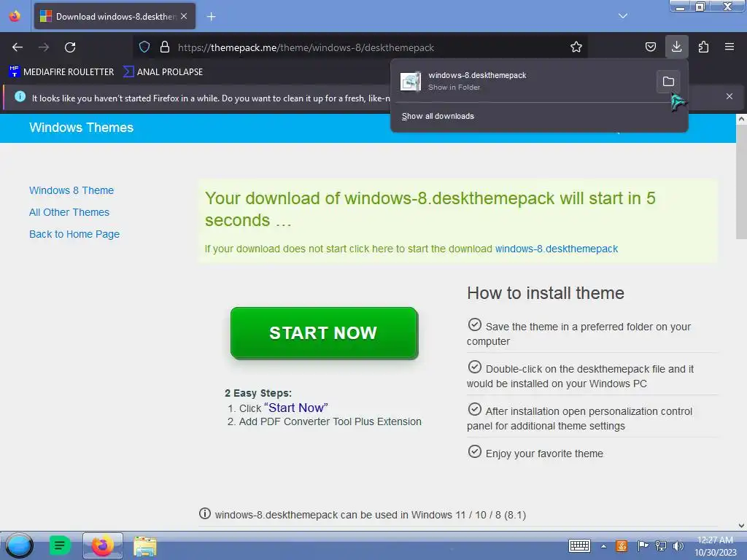Click Show all downloads
Viewport: 747px width, 560px height.
point(438,116)
